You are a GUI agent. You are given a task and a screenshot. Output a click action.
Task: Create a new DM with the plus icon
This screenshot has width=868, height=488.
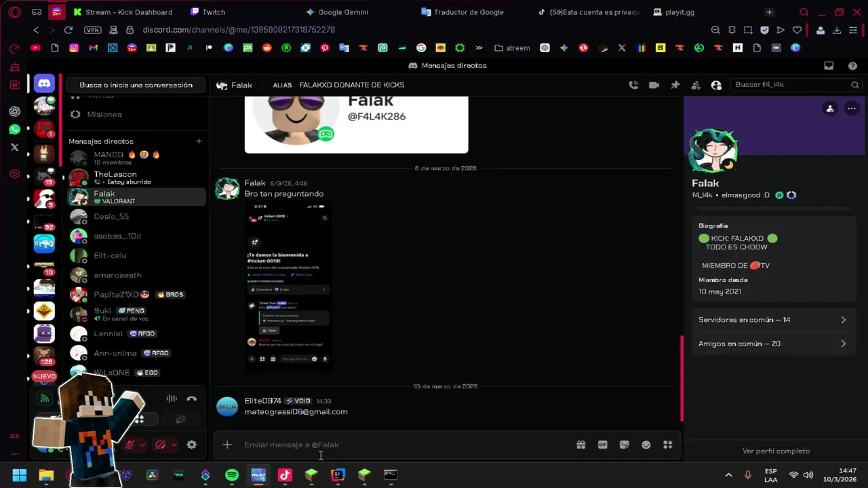199,141
